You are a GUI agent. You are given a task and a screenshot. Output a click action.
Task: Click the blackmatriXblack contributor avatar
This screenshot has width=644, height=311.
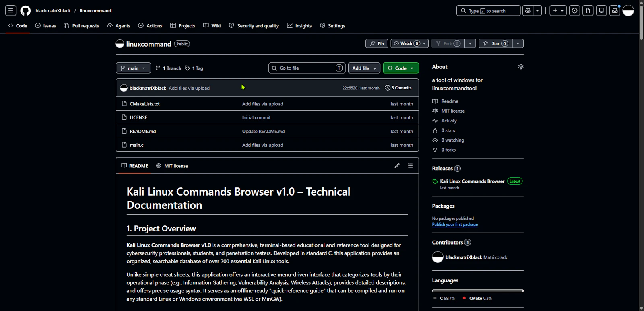coord(438,257)
